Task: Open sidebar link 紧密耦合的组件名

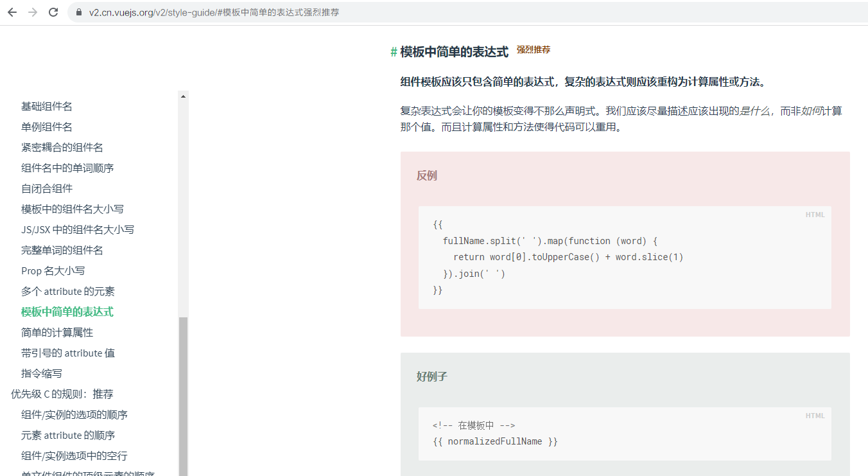Action: click(62, 147)
